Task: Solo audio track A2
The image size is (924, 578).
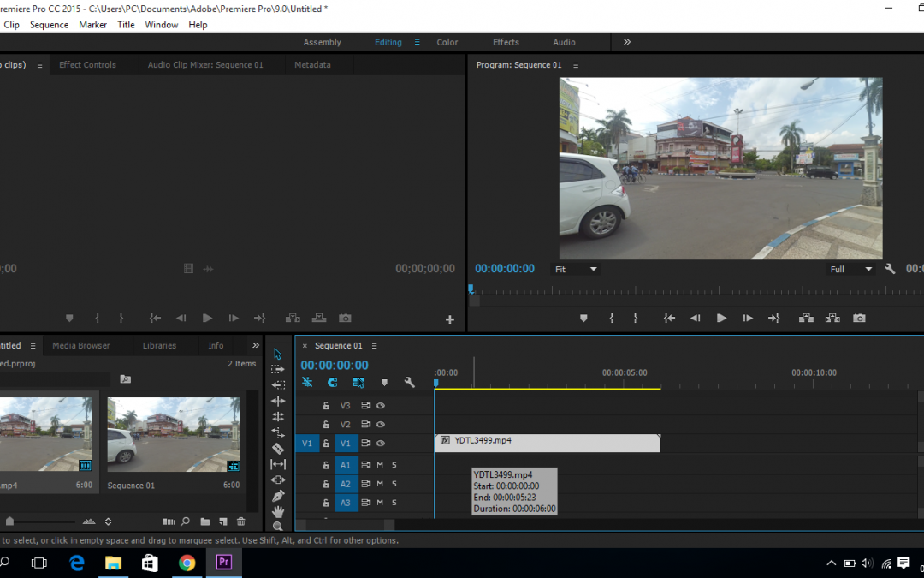Action: [394, 484]
